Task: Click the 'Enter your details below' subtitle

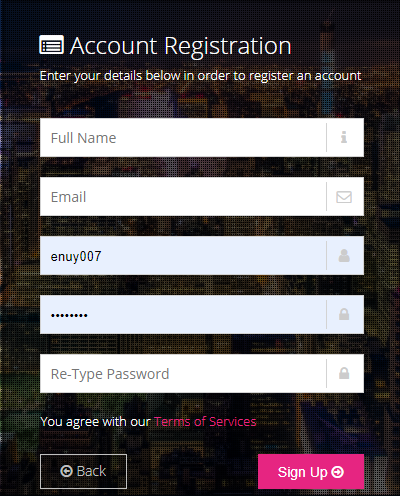Action: [200, 76]
